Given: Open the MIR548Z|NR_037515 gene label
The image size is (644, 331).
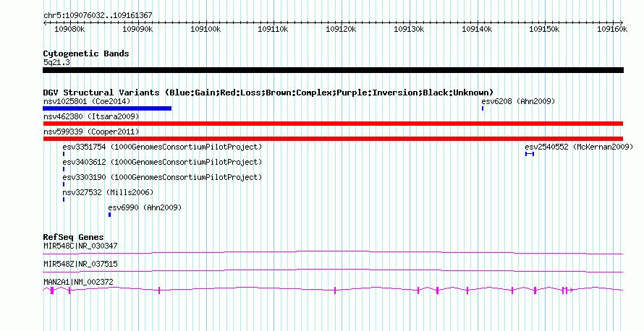Looking at the screenshot, I should 80,264.
